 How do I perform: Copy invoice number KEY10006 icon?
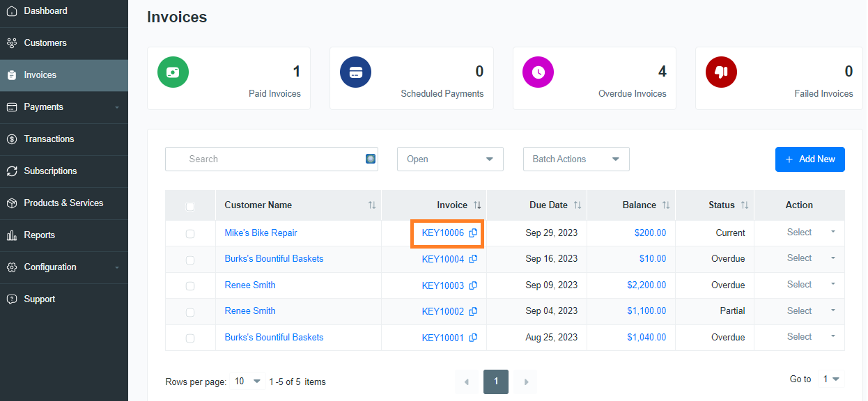click(x=473, y=233)
